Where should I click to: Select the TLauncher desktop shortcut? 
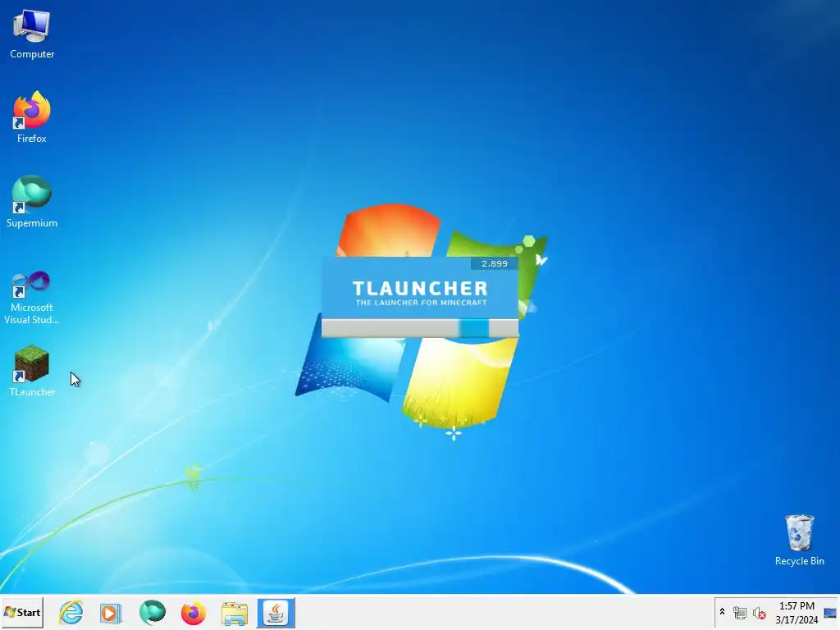coord(32,371)
